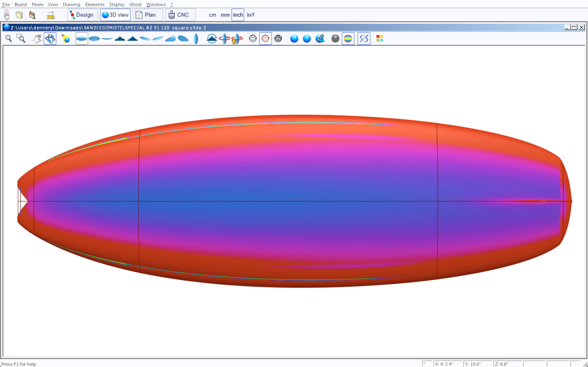Toggle the 3D rotate view mode

(50, 39)
